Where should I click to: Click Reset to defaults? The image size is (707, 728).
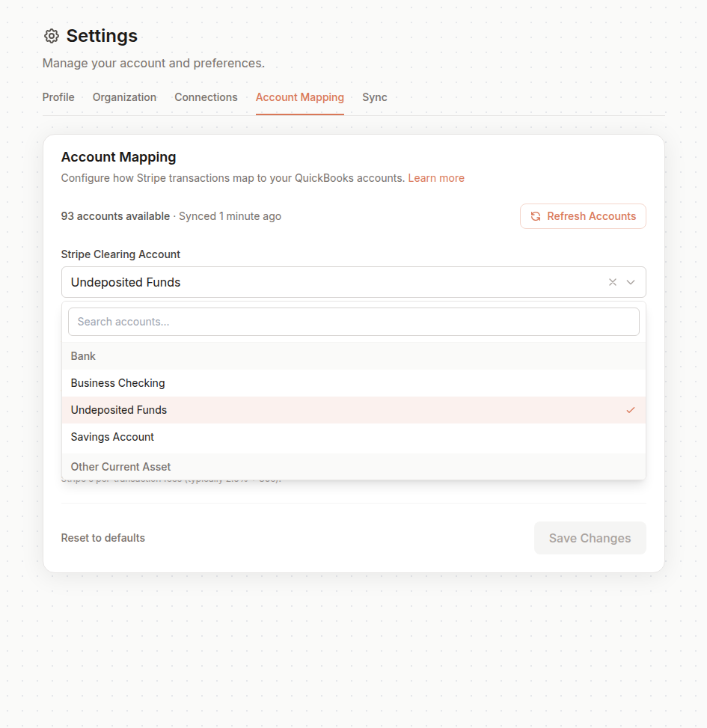pos(102,537)
